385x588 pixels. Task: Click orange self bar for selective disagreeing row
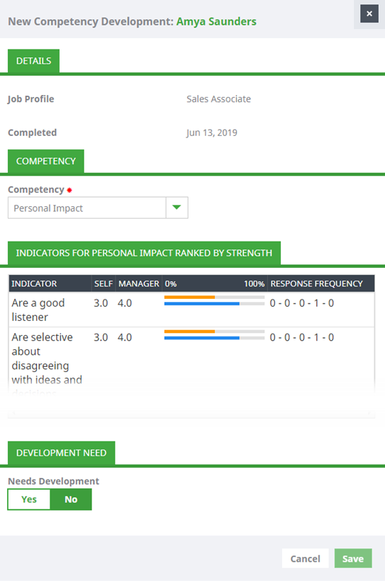click(x=189, y=332)
